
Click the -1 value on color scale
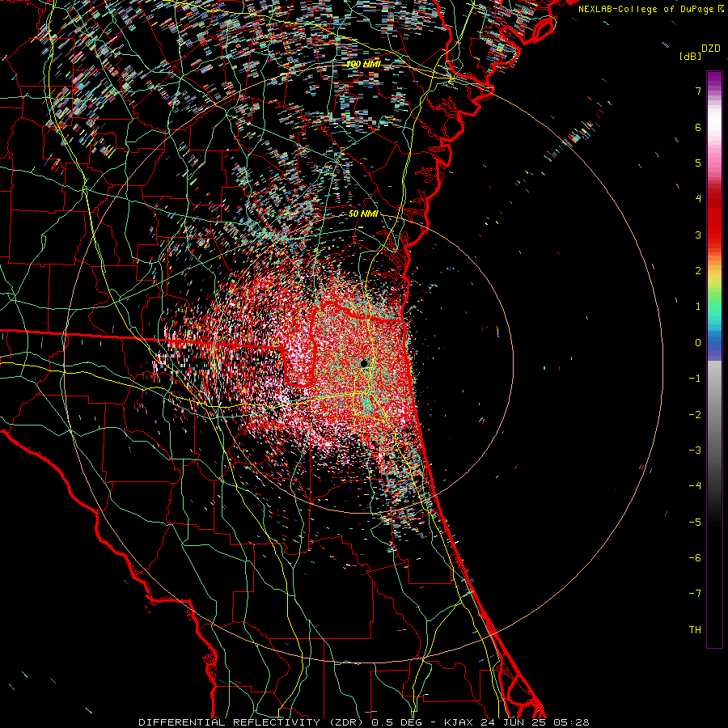click(x=695, y=379)
